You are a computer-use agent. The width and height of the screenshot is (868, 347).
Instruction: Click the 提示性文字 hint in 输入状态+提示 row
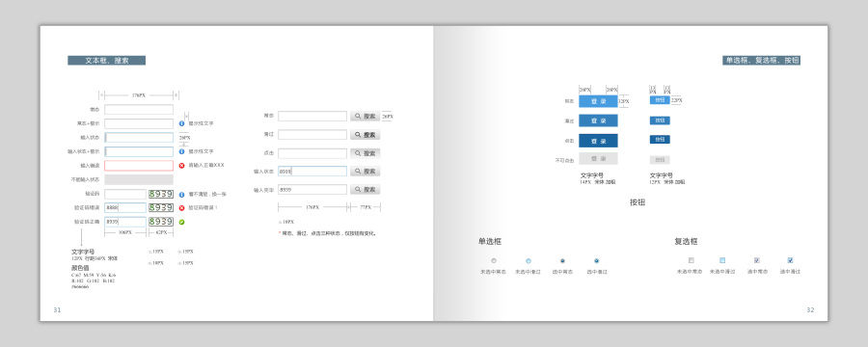(201, 151)
